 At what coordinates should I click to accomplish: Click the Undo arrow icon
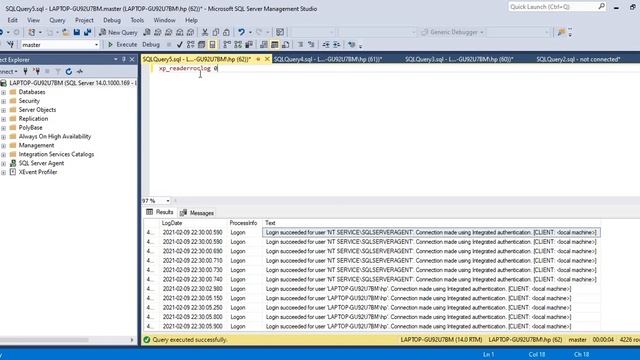click(x=241, y=32)
